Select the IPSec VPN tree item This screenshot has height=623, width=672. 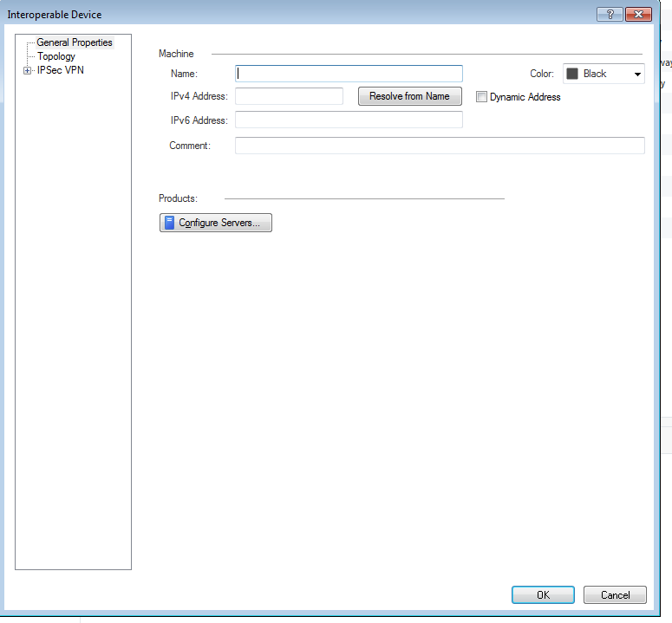point(61,70)
